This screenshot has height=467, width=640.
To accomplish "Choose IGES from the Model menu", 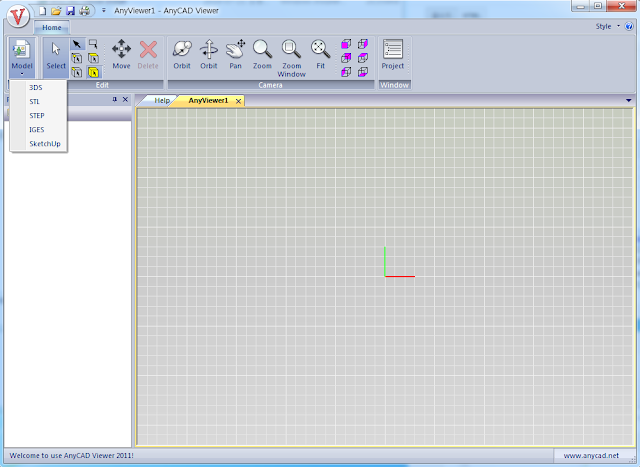I will click(38, 129).
